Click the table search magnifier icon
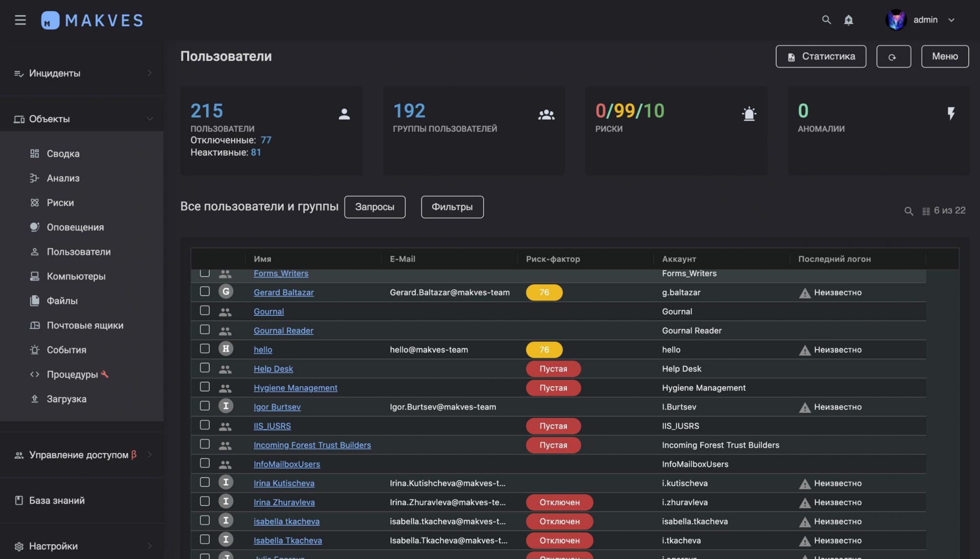 (x=908, y=211)
